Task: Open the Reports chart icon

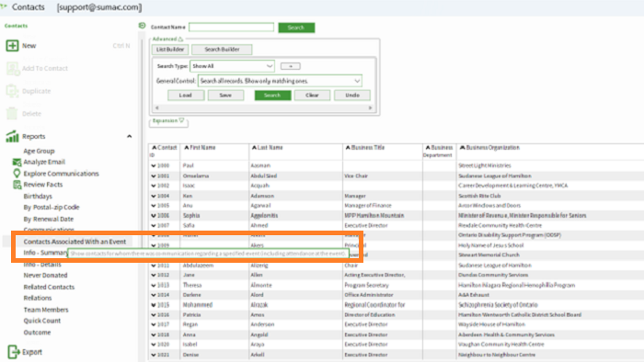Action: [12, 136]
